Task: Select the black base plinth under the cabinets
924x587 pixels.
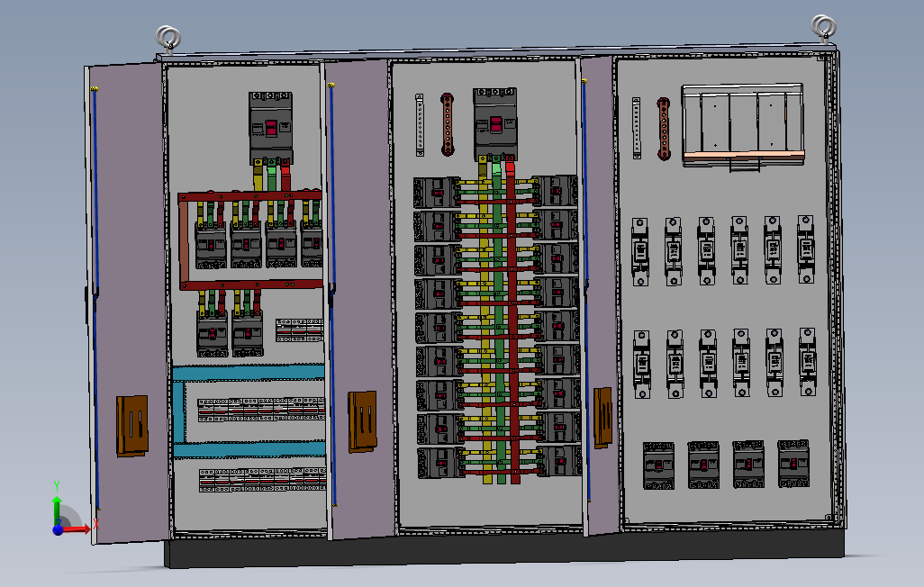Action: coord(504,550)
